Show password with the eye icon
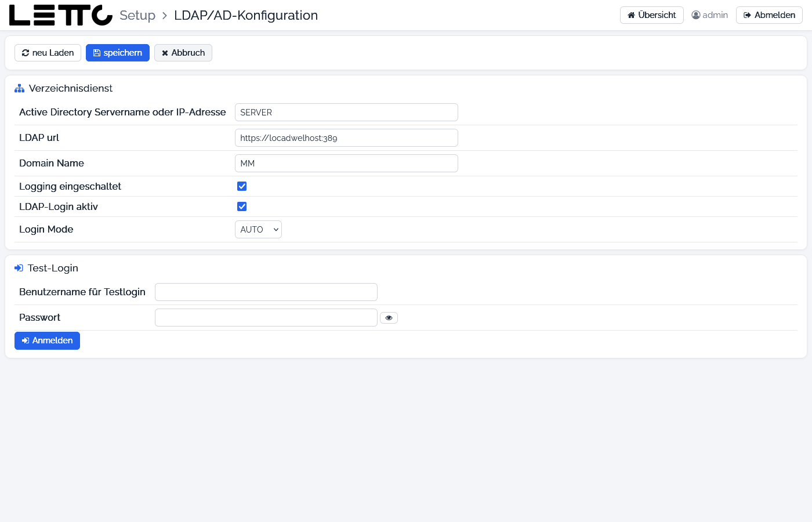 (x=389, y=318)
